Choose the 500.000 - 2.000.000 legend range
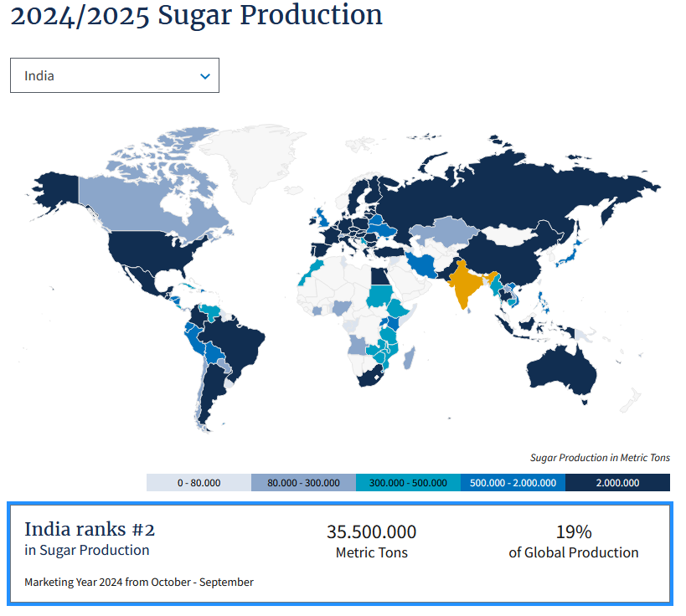Image resolution: width=686 pixels, height=616 pixels. (513, 483)
